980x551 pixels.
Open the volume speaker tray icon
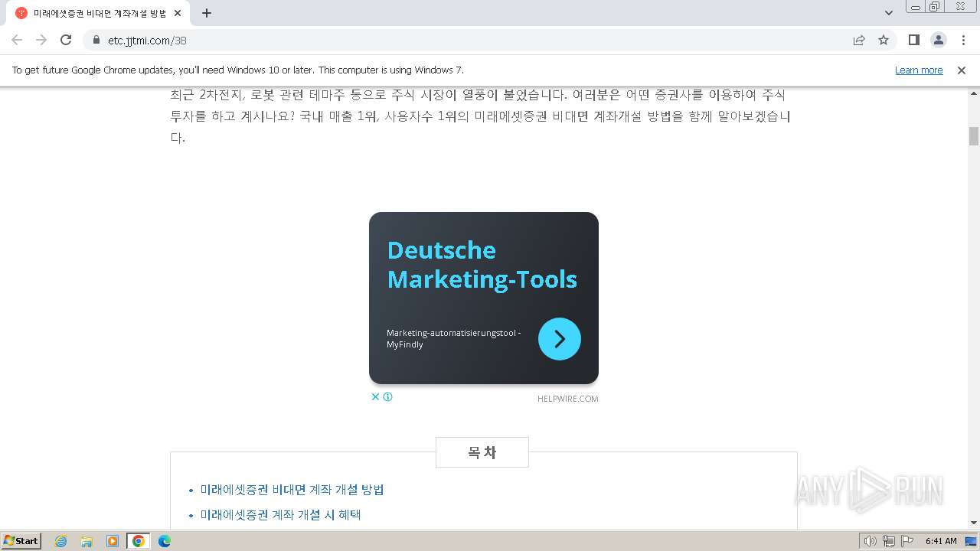click(871, 541)
